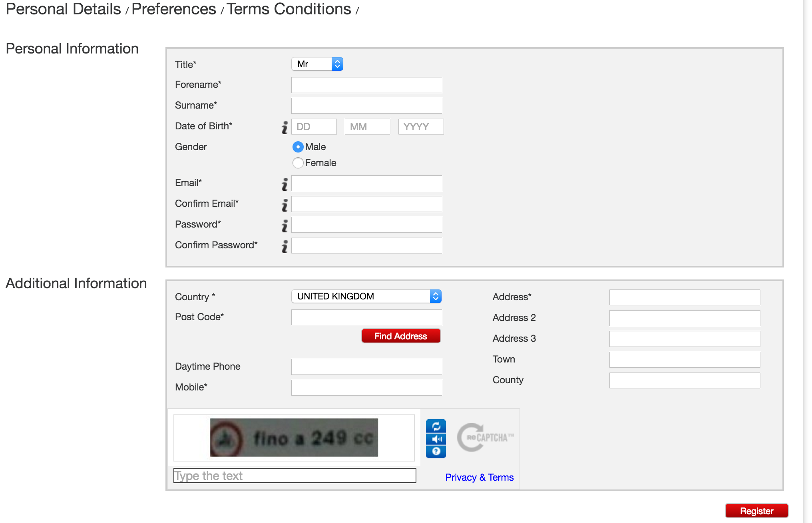812x523 pixels.
Task: Click the Email info icon
Action: pos(285,184)
